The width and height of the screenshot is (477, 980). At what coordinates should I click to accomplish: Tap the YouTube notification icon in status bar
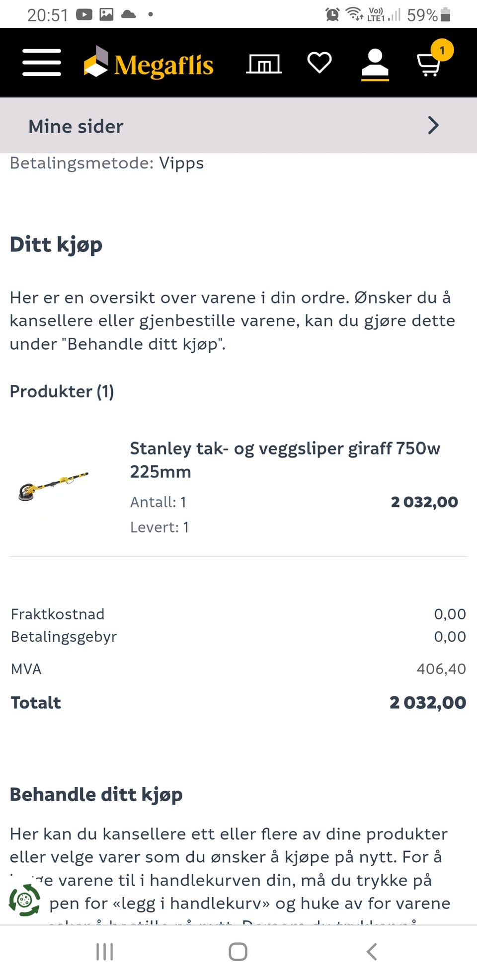pos(84,15)
